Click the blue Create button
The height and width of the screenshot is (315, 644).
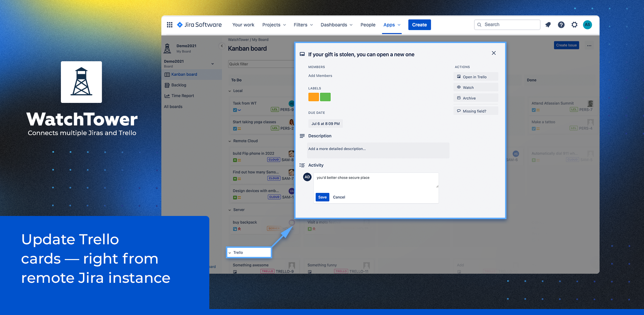(419, 25)
